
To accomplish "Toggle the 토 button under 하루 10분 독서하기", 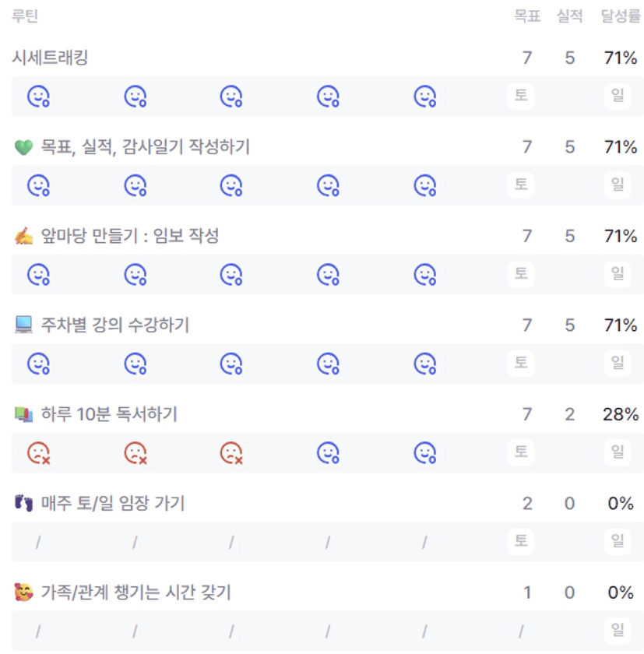I will [520, 452].
